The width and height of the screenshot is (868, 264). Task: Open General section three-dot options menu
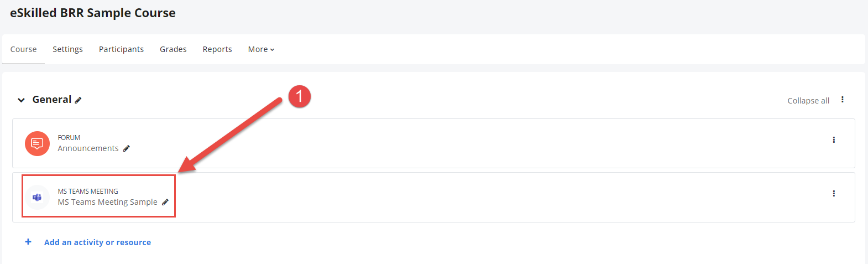(843, 100)
